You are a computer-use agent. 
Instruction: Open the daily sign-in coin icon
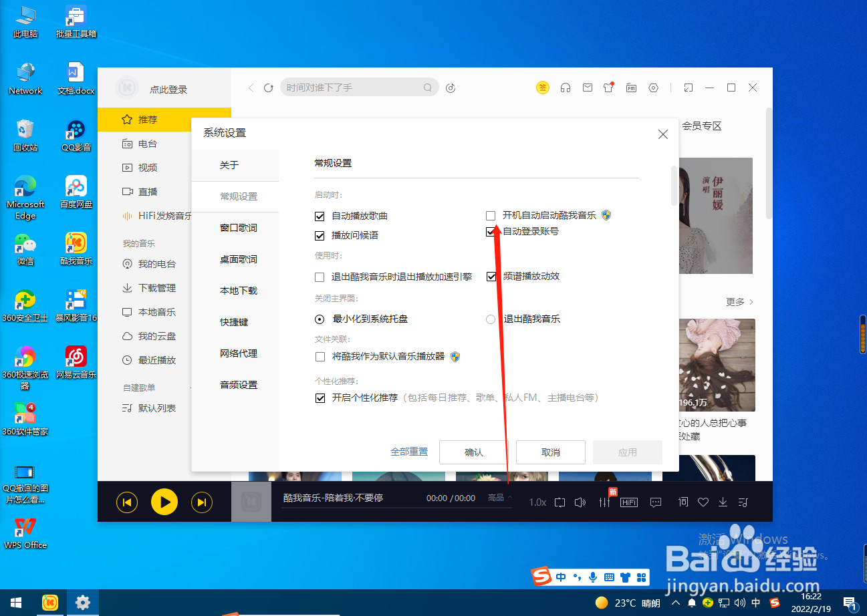coord(543,88)
